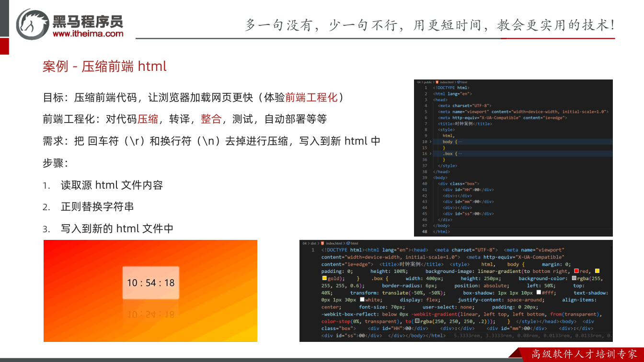Click line number 48 in public editor
The width and height of the screenshot is (644, 362).
(425, 232)
